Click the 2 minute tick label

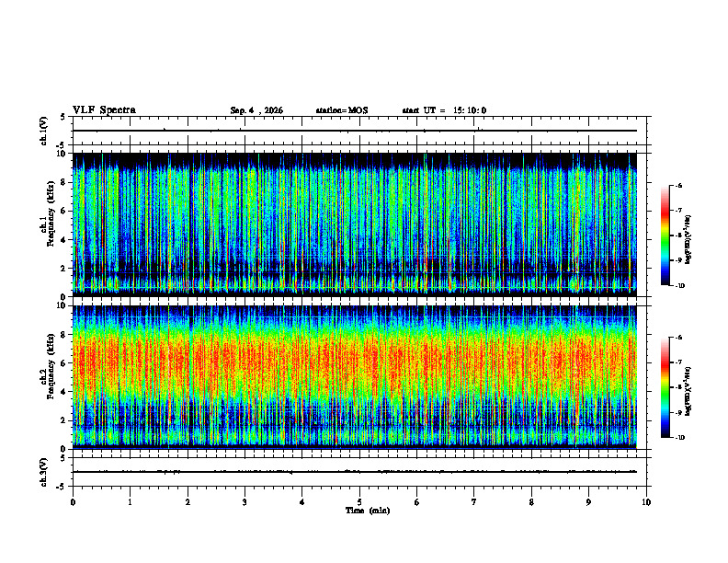(188, 502)
